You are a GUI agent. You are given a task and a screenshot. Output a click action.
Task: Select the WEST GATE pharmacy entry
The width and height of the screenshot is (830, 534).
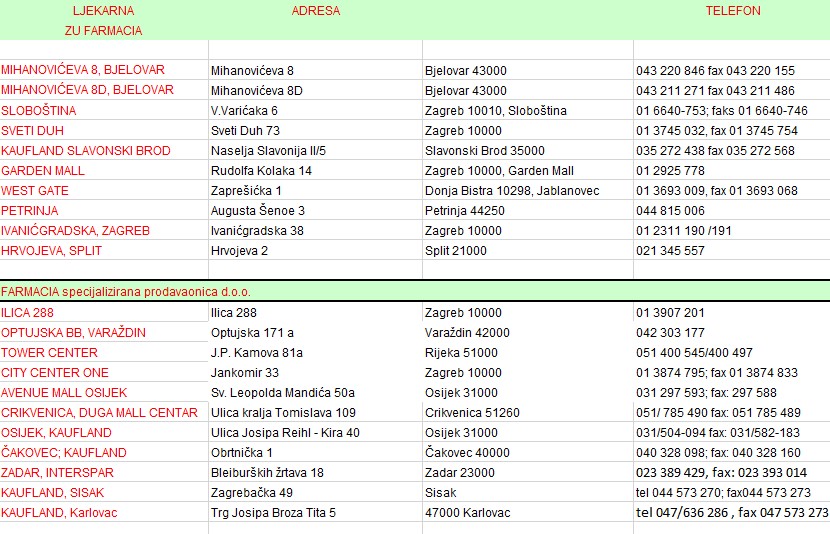(35, 191)
